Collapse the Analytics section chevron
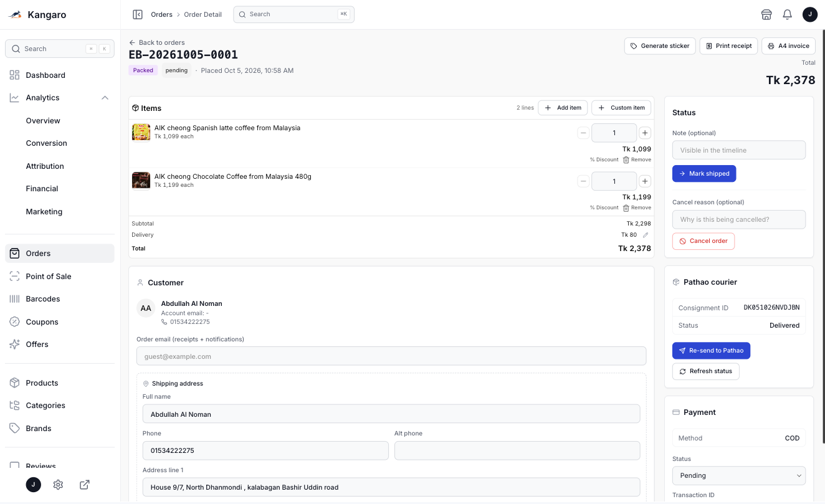The width and height of the screenshot is (825, 504). pos(105,98)
